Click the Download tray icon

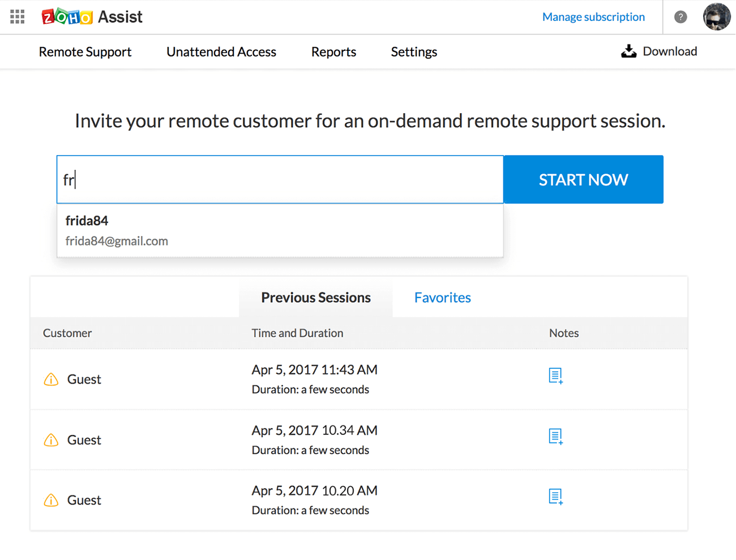[628, 51]
